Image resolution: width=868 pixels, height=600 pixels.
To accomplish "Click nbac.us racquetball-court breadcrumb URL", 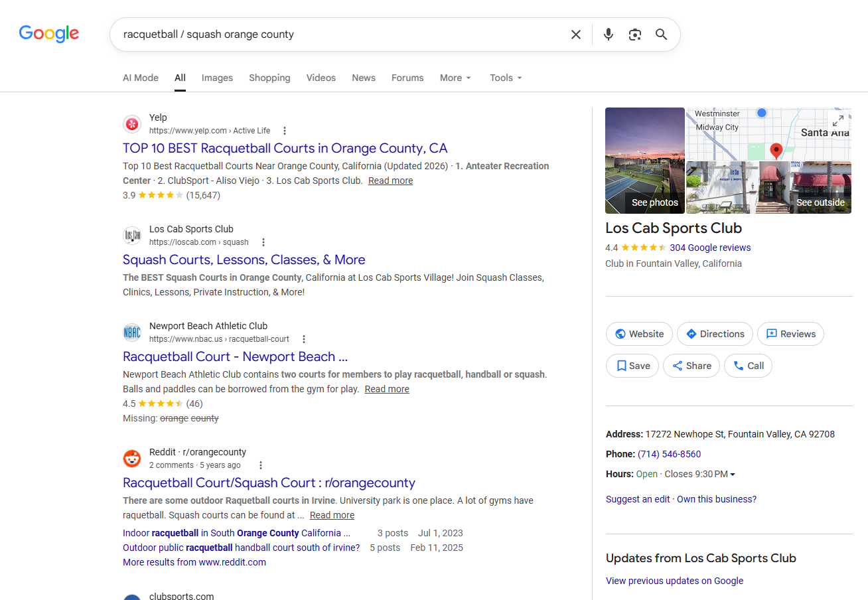I will coord(219,339).
